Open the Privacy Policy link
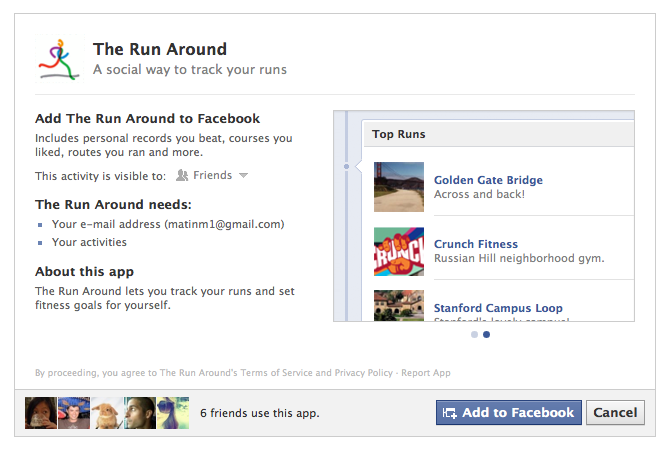This screenshot has height=457, width=672. coord(363,373)
